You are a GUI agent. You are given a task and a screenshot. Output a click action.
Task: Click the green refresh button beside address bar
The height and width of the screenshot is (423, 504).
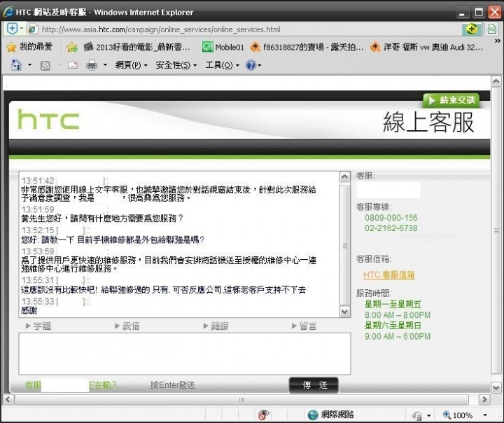tap(472, 29)
